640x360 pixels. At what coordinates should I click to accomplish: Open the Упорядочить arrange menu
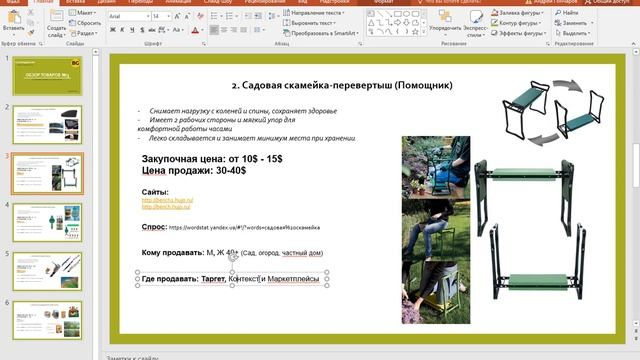[x=445, y=23]
